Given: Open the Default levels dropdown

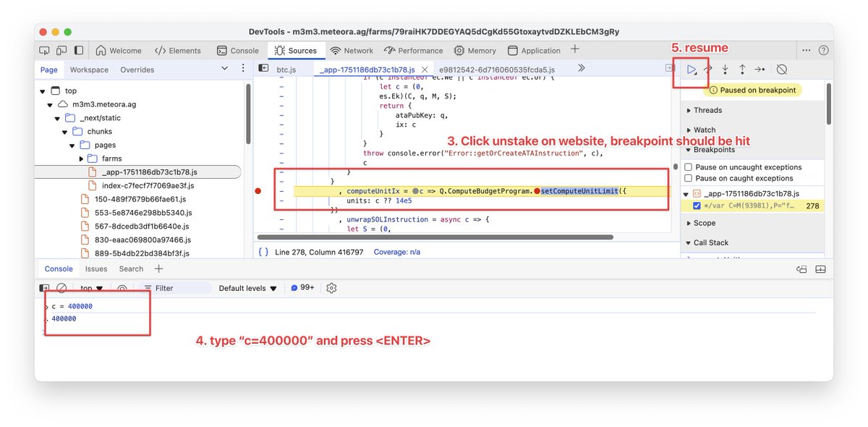Looking at the screenshot, I should click(x=248, y=288).
